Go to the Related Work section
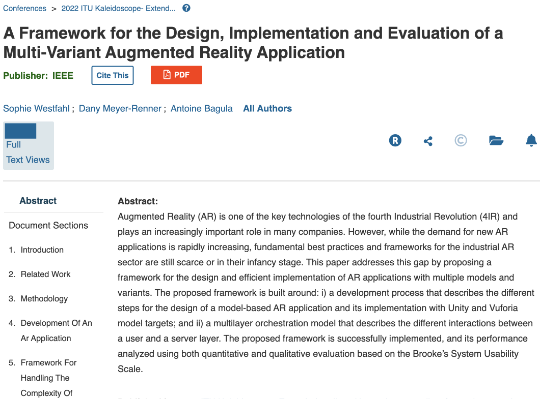 point(45,274)
